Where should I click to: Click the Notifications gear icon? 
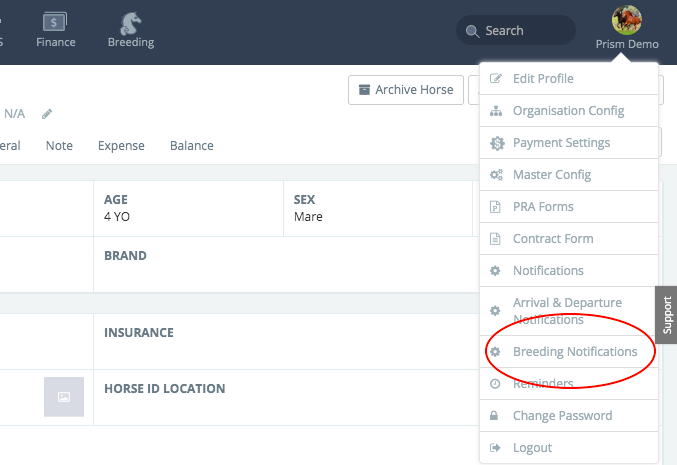(x=495, y=271)
